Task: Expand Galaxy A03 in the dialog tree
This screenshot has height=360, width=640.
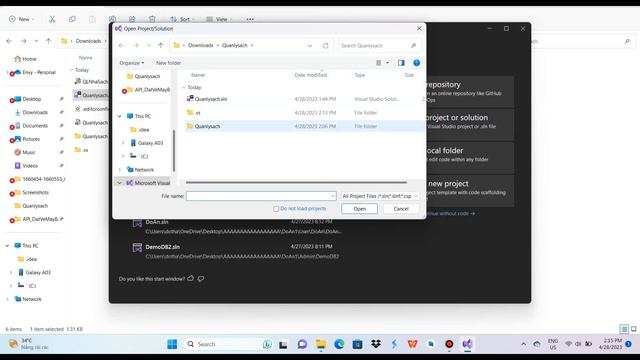Action: click(123, 143)
